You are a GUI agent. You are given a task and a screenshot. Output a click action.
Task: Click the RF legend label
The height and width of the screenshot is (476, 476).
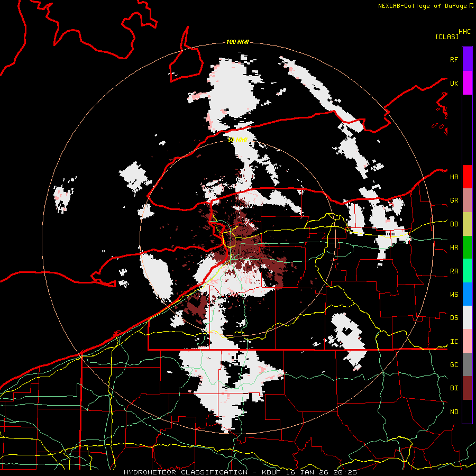(454, 59)
